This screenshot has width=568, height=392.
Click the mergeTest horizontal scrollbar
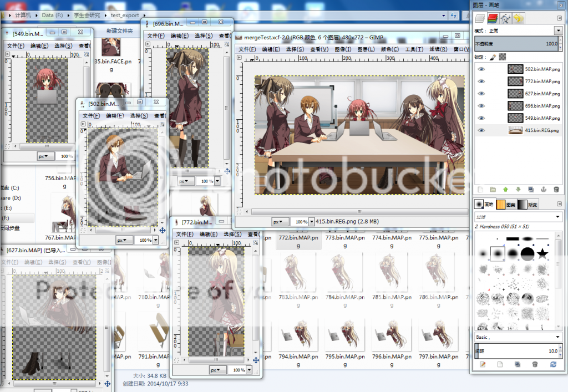359,211
